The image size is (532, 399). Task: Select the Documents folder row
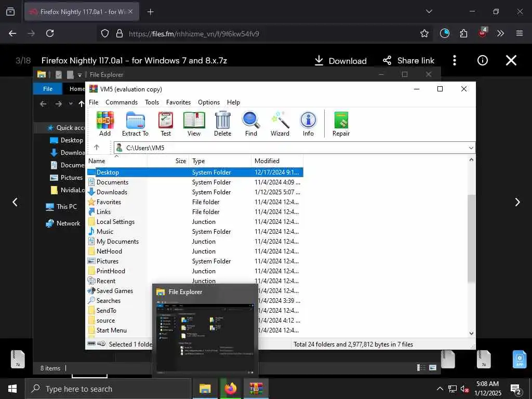195,182
